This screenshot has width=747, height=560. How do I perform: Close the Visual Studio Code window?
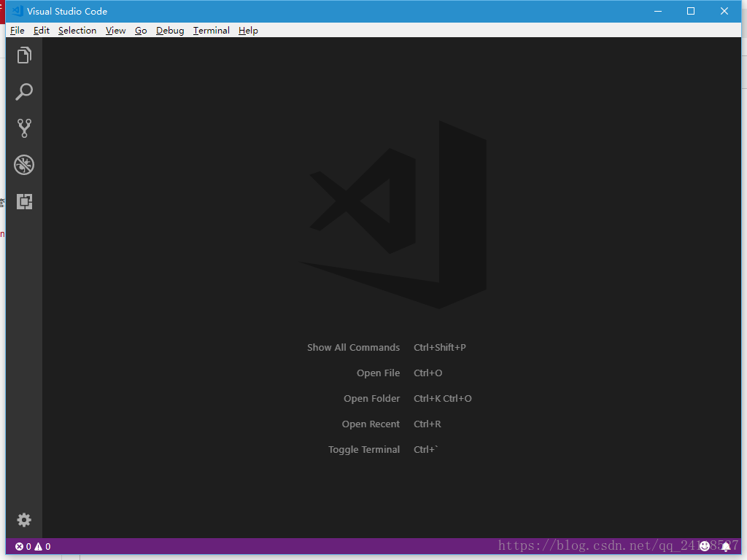click(x=724, y=11)
